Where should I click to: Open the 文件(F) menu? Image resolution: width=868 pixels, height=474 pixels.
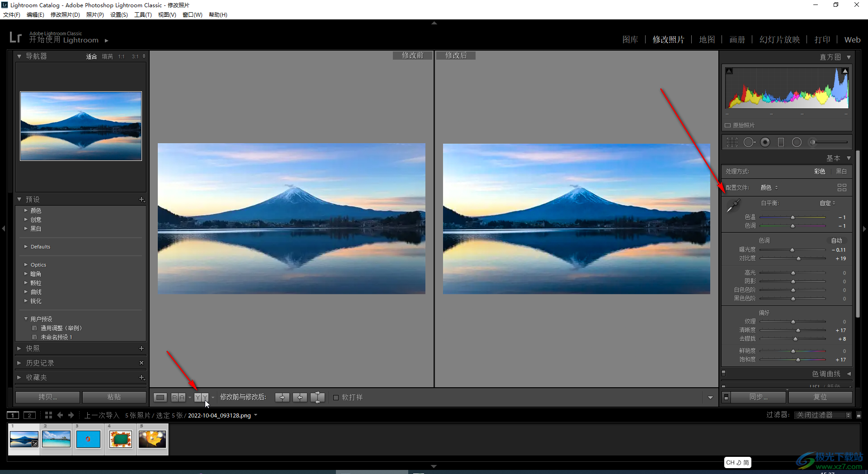coord(12,15)
